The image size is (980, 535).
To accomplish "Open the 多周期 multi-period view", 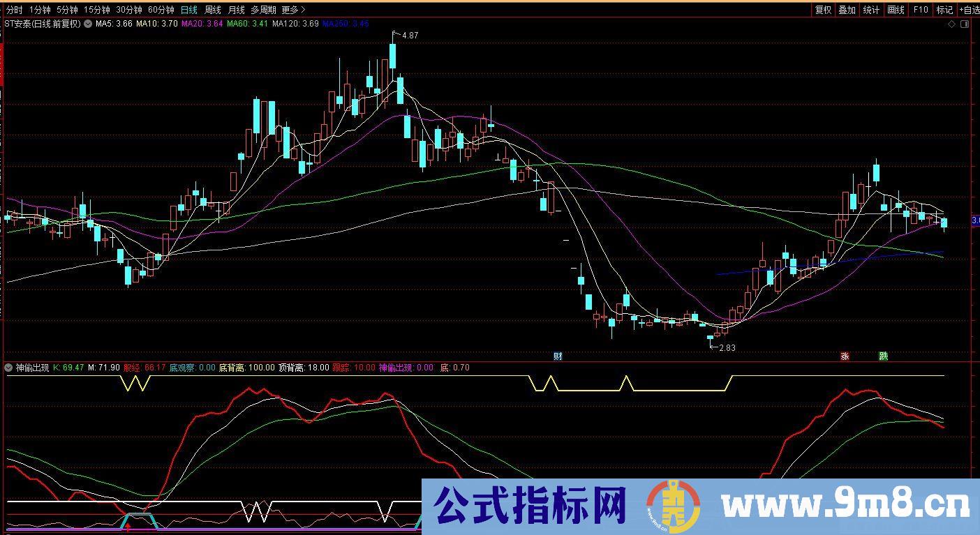I will [x=264, y=10].
